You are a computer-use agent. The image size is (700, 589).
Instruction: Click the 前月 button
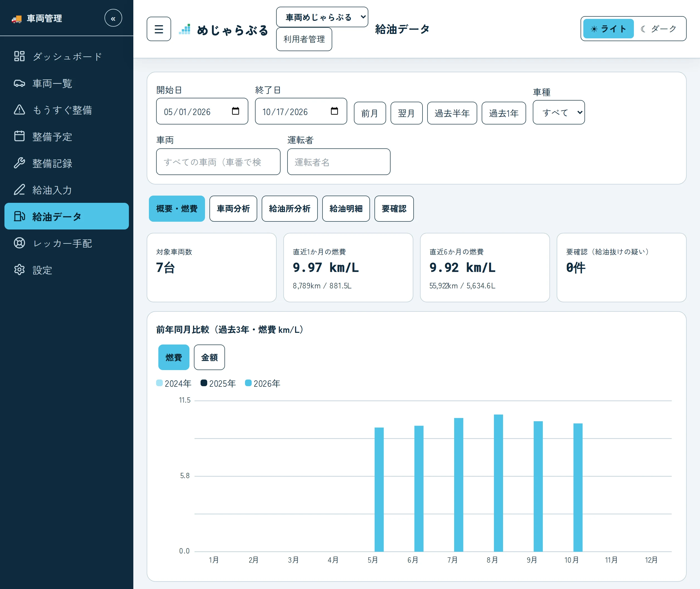click(370, 113)
